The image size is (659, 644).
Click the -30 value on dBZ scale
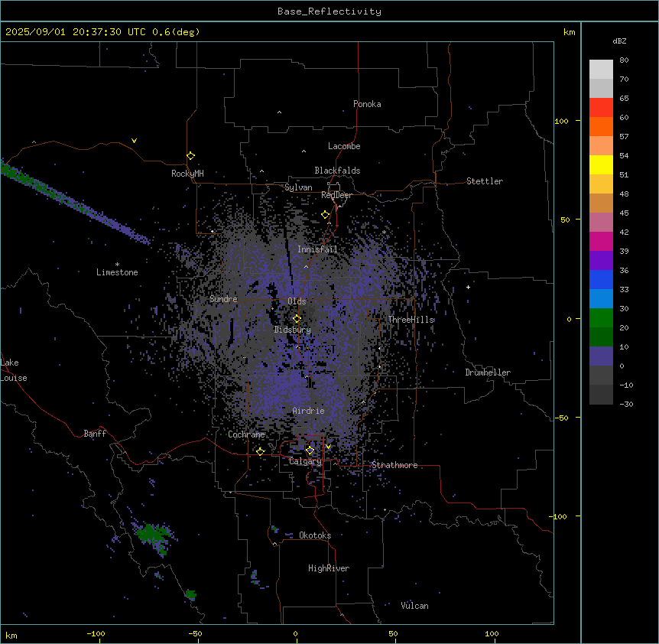(626, 404)
